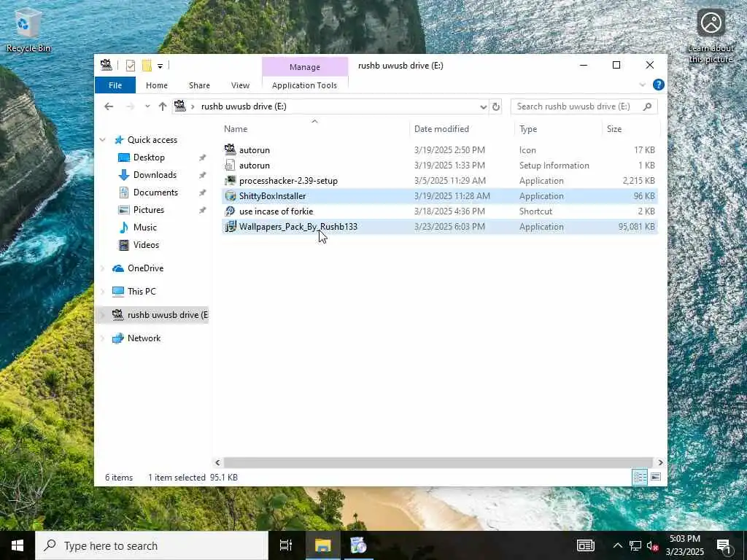Switch to the Home ribbon tab
The height and width of the screenshot is (560, 747).
click(x=157, y=85)
